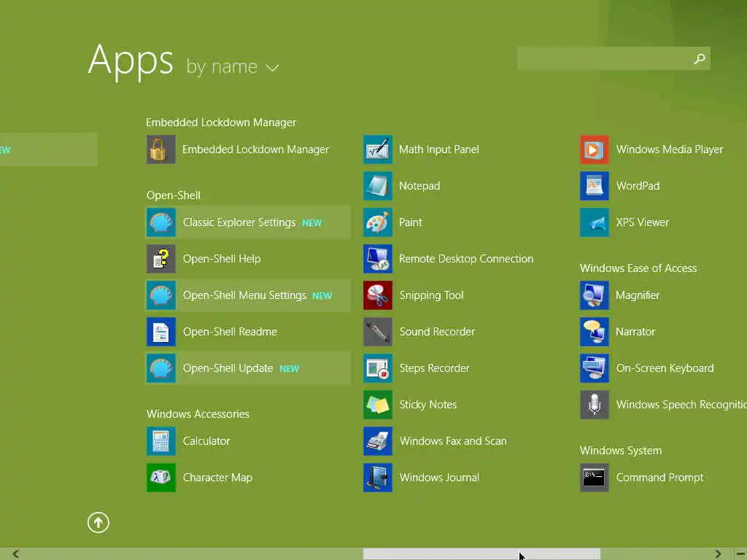Click the 'Character Map' label
This screenshot has height=560, width=747.
(x=217, y=478)
